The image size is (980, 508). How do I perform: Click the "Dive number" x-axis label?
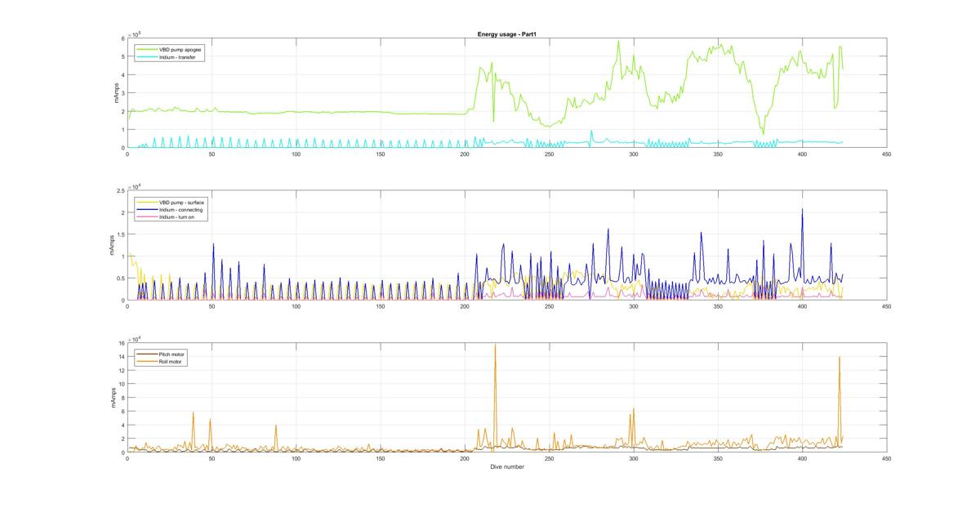pos(507,467)
